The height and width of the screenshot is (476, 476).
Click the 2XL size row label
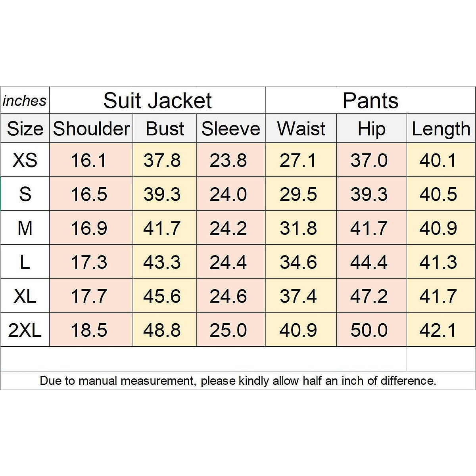coord(25,330)
